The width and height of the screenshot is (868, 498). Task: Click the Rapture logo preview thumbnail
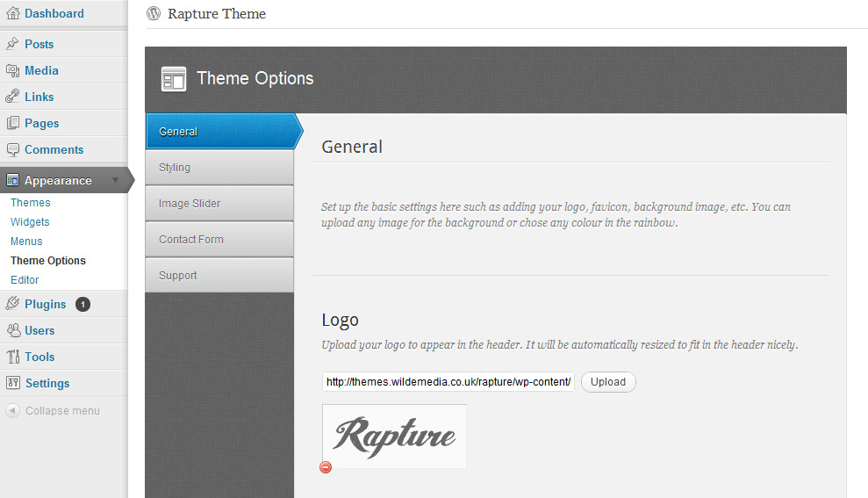click(394, 436)
